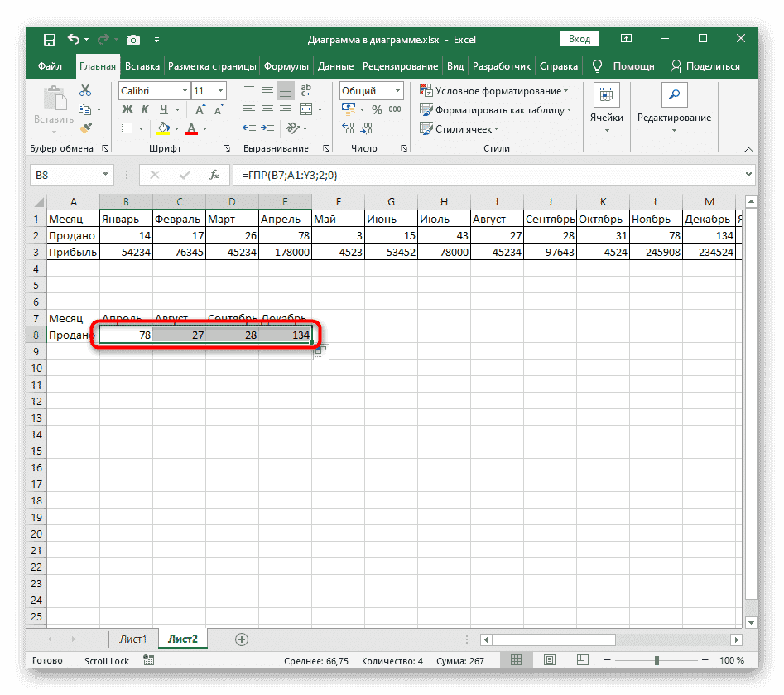Viewport: 784px width, 695px height.
Task: Click the Вход sign-in button
Action: [579, 38]
